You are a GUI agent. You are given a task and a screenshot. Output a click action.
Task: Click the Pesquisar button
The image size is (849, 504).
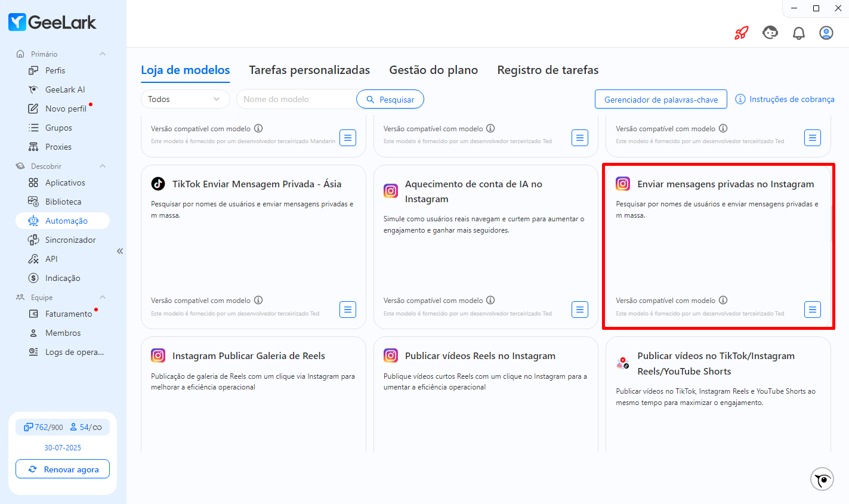point(390,99)
